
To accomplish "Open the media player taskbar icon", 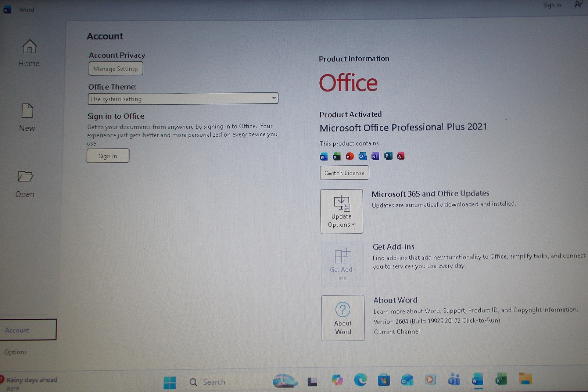I will tap(430, 379).
